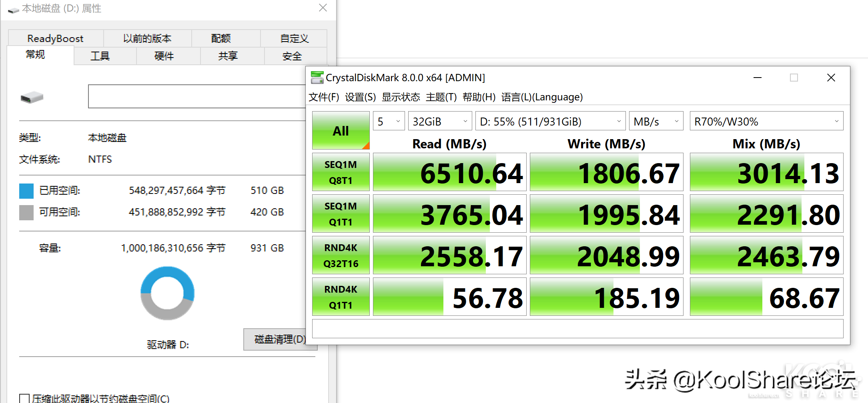Open the 帮助(H) menu
Image resolution: width=868 pixels, height=403 pixels.
coord(479,97)
